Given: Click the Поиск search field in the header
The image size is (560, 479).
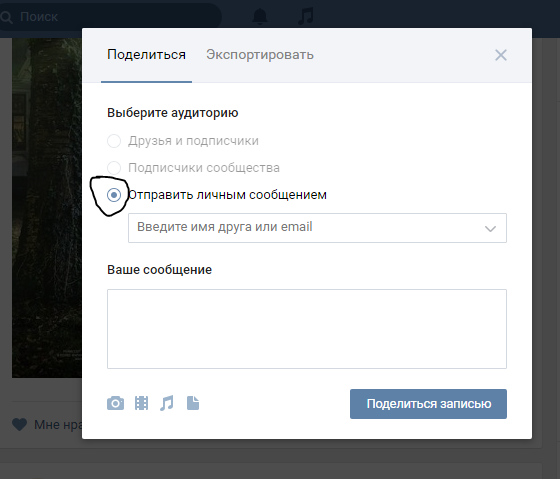Looking at the screenshot, I should pos(111,17).
